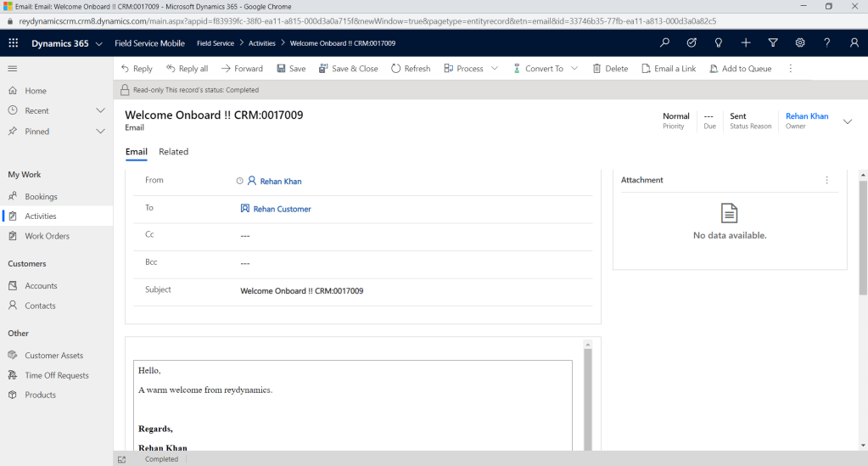Screen dimensions: 868x466
Task: Expand the Pinned list in sidebar
Action: coord(100,132)
